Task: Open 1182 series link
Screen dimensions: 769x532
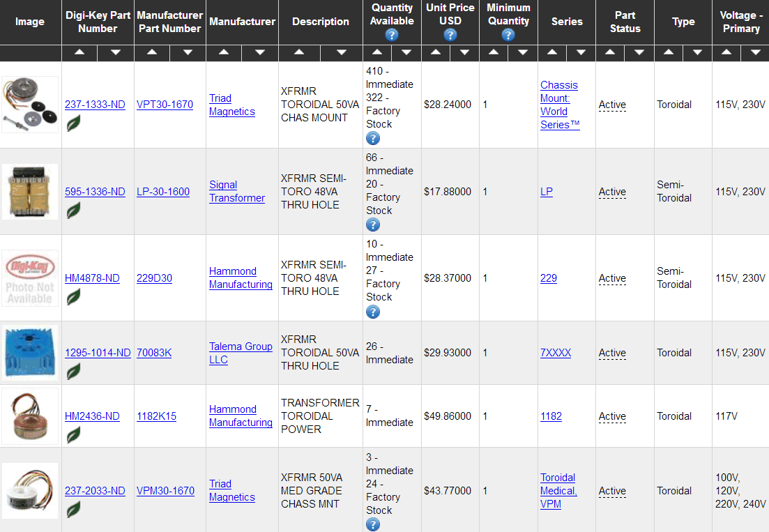Action: (551, 416)
